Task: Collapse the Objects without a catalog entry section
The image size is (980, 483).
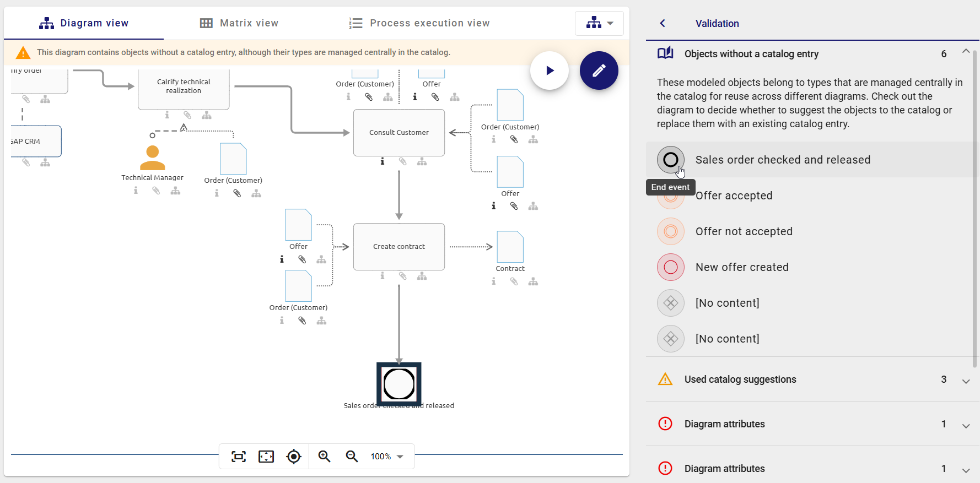Action: 966,51
